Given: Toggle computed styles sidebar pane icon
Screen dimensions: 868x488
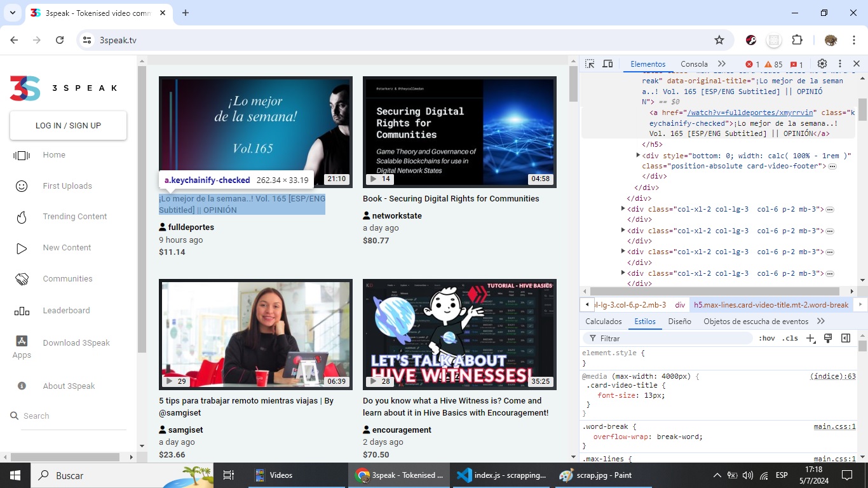Looking at the screenshot, I should [846, 339].
